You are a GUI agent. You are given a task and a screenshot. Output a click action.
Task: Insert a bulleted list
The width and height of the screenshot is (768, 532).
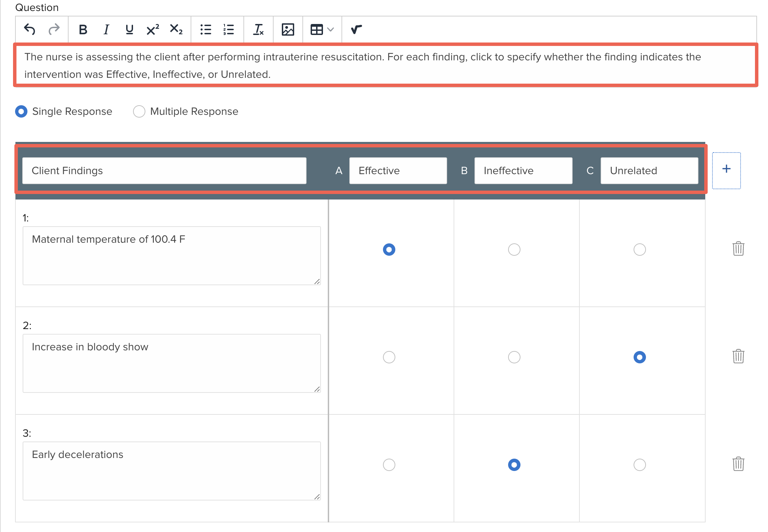point(205,29)
